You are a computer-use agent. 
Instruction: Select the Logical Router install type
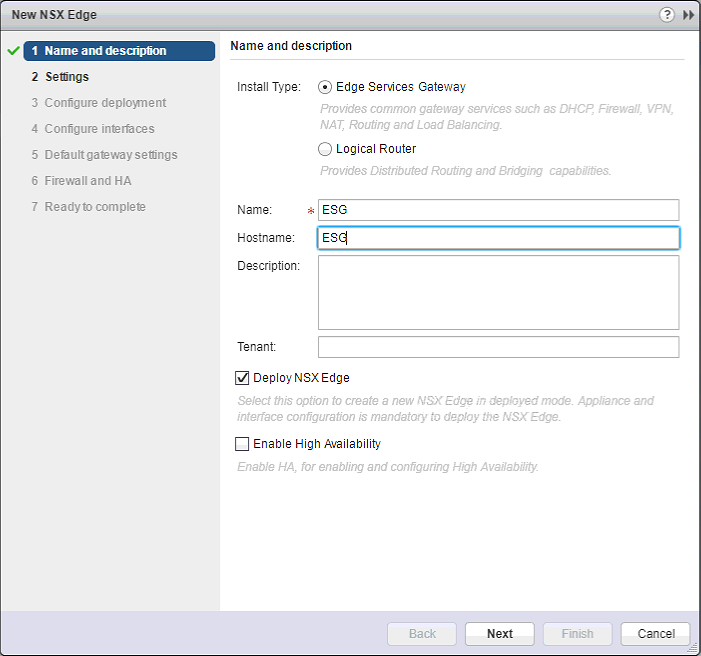(325, 149)
